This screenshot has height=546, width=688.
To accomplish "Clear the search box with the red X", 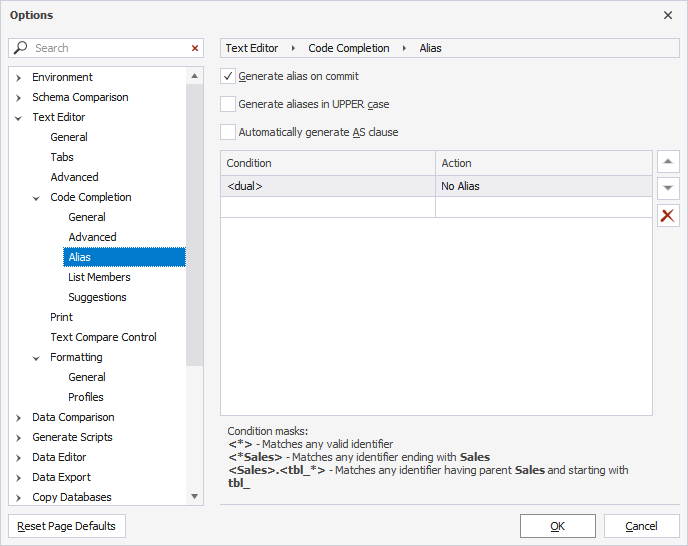I will 195,48.
